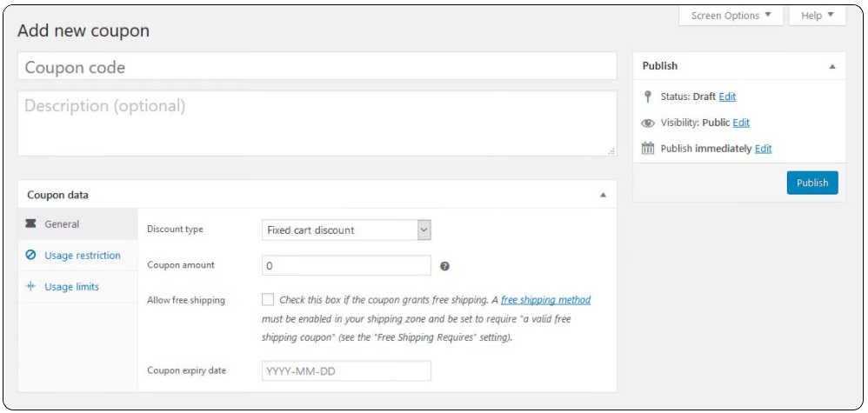868x413 pixels.
Task: Switch to the Usage restriction tab
Action: (82, 256)
